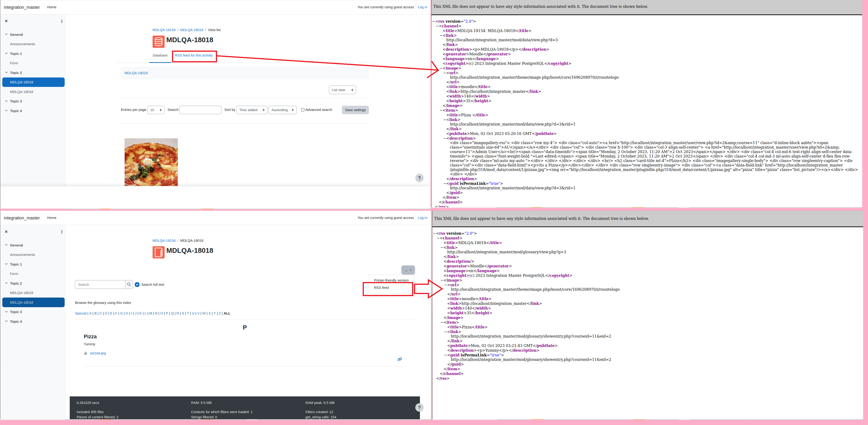
Task: Collapse General section on database page
Action: pos(6,34)
